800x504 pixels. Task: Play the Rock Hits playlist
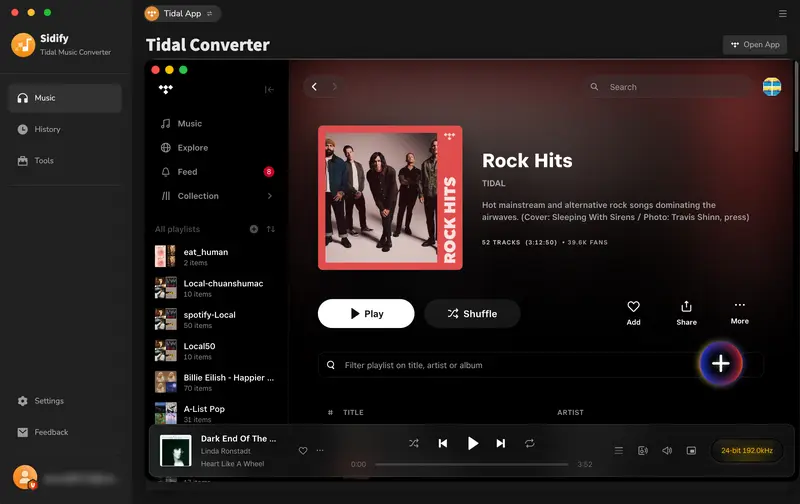click(x=366, y=314)
